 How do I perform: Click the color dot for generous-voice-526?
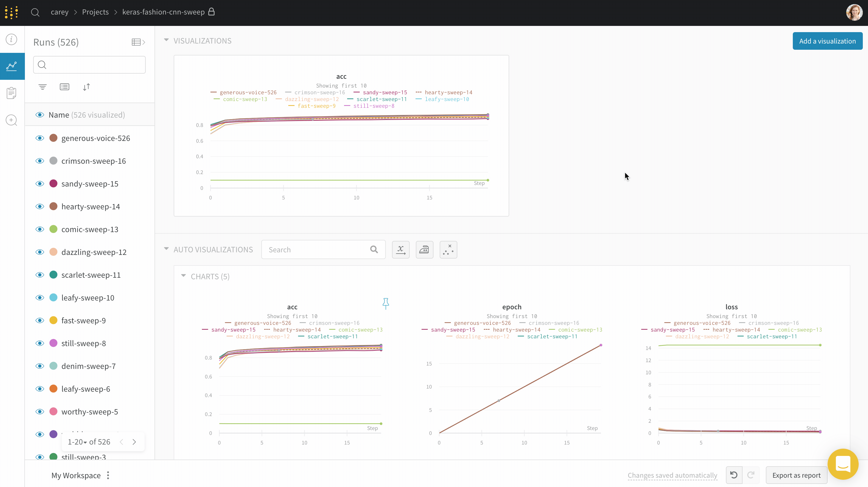[53, 138]
